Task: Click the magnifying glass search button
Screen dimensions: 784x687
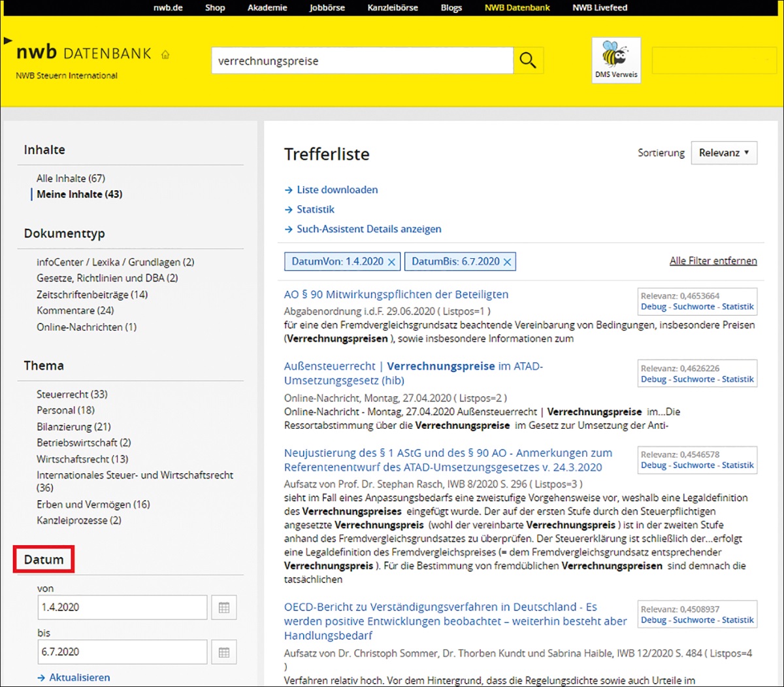Action: [528, 61]
